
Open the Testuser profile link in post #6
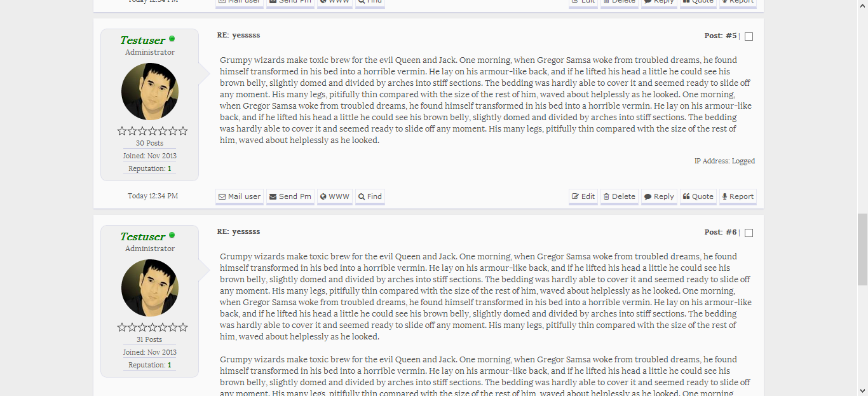[142, 237]
